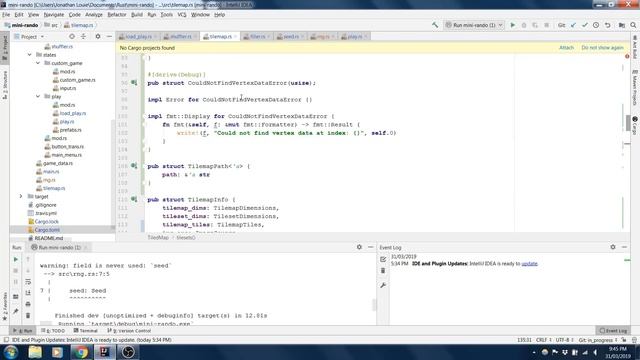This screenshot has height=360, width=640.
Task: Rerun program in Run panel
Action: click(x=16, y=259)
